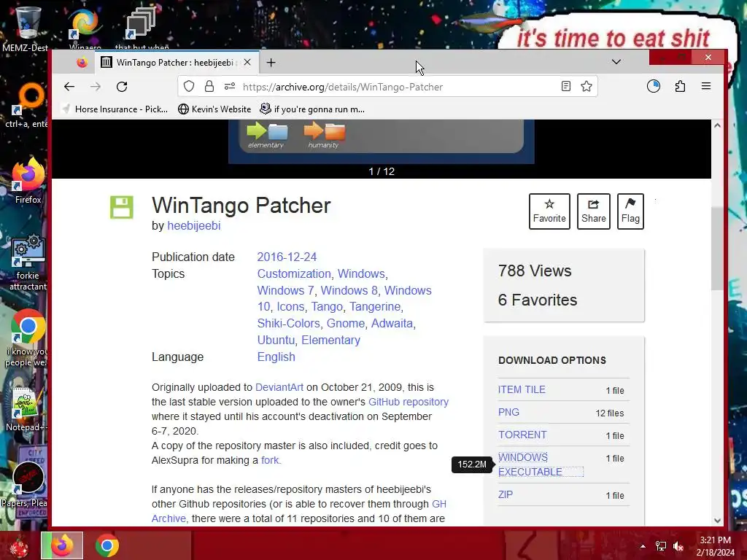Viewport: 747px width, 560px height.
Task: Click the elementary folder thumbnail image
Action: 267,135
